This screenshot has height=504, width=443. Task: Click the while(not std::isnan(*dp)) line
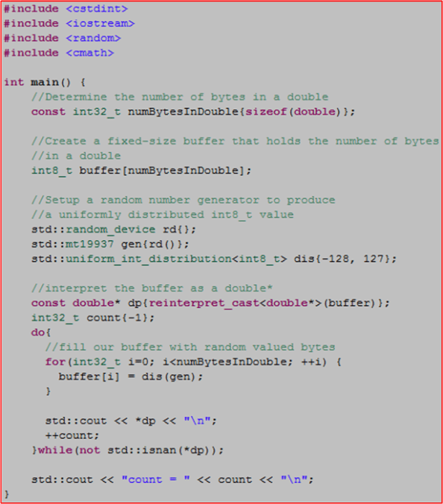[128, 450]
